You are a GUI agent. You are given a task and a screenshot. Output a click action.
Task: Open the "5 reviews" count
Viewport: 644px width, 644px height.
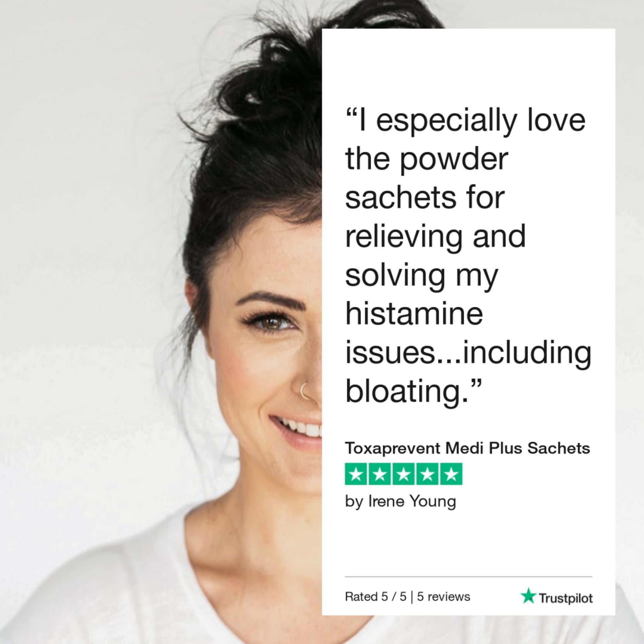click(x=444, y=597)
